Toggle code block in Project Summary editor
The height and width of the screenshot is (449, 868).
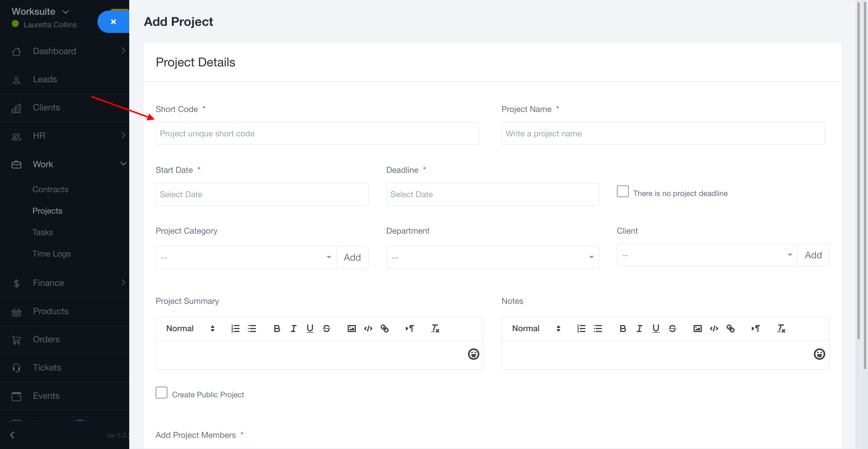pos(368,328)
